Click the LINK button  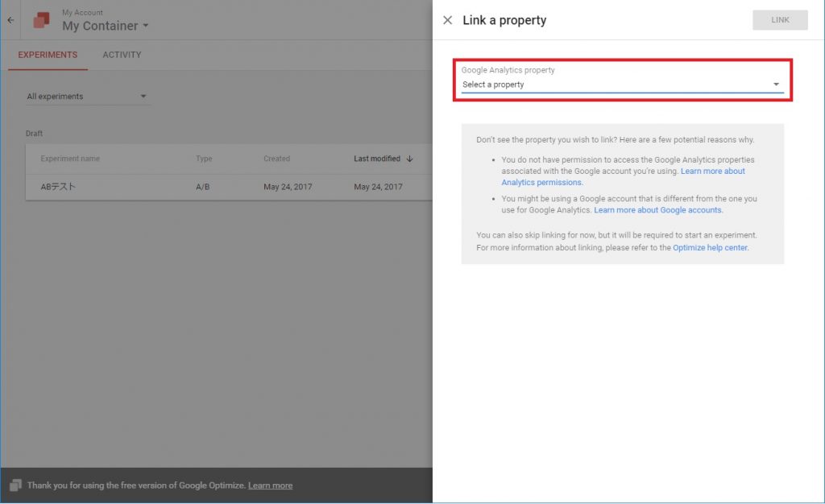coord(780,20)
